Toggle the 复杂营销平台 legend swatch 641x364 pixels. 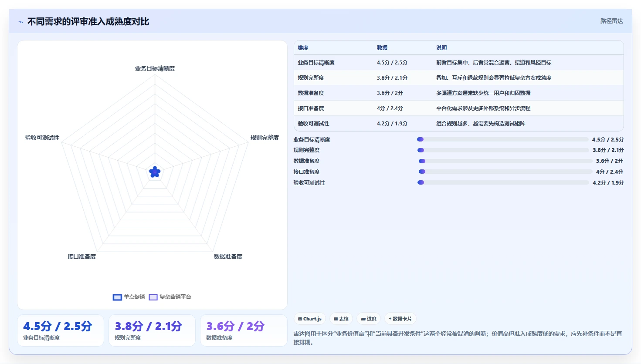click(153, 297)
